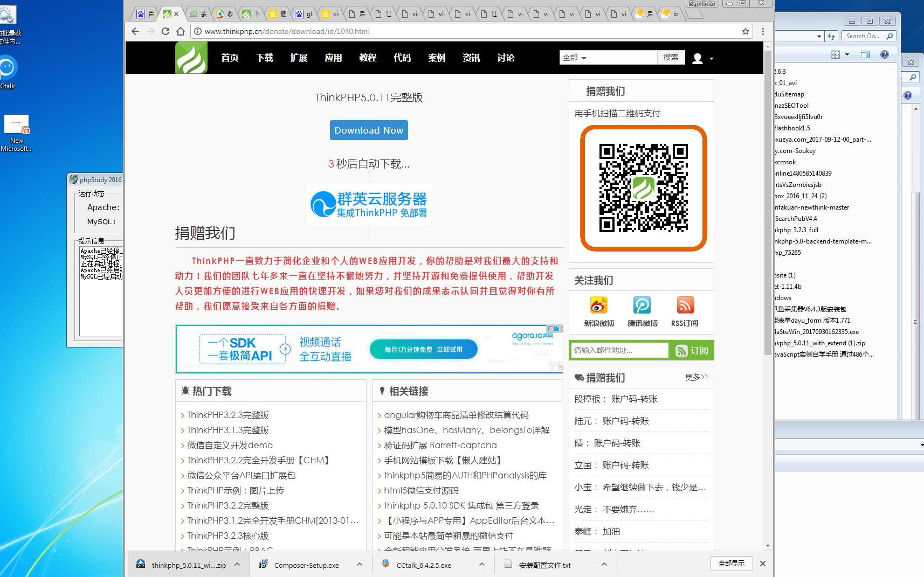The height and width of the screenshot is (577, 924).
Task: Click the Composer-Setup.exe download icon
Action: point(264,564)
